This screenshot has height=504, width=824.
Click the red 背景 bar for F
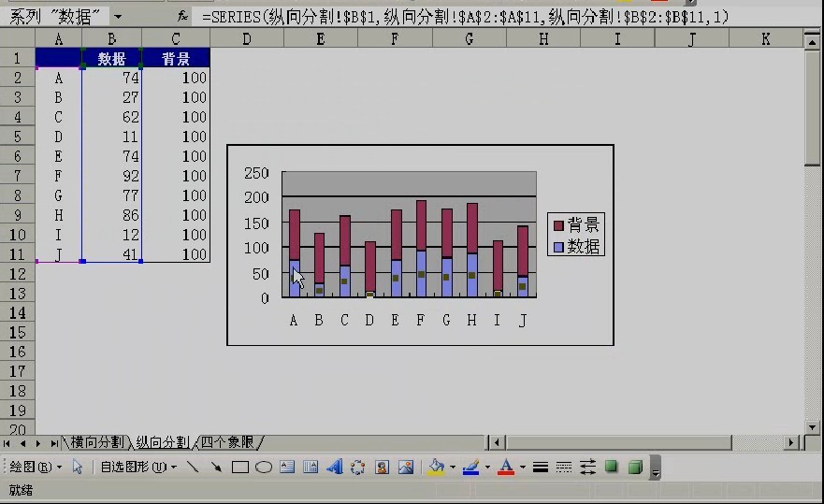421,225
